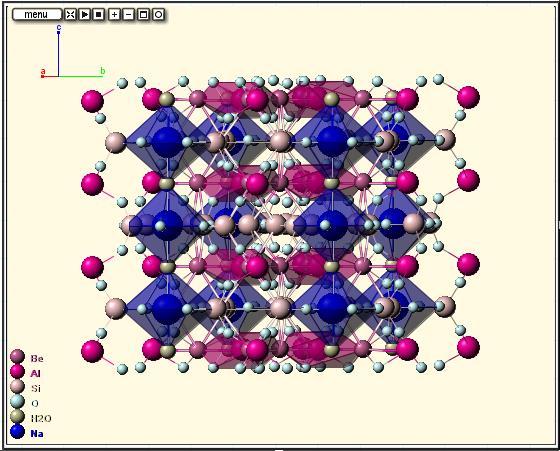Stop rotation with the square stop button
Image resolution: width=560 pixels, height=451 pixels.
click(99, 14)
